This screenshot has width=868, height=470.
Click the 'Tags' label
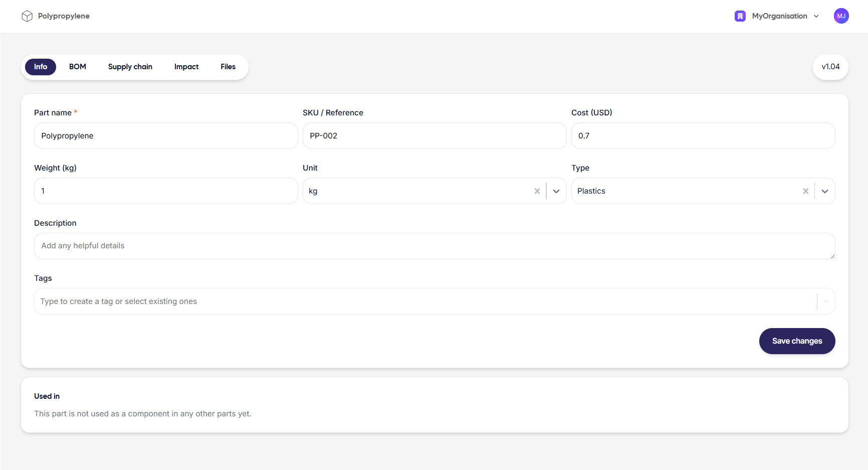[x=43, y=278]
